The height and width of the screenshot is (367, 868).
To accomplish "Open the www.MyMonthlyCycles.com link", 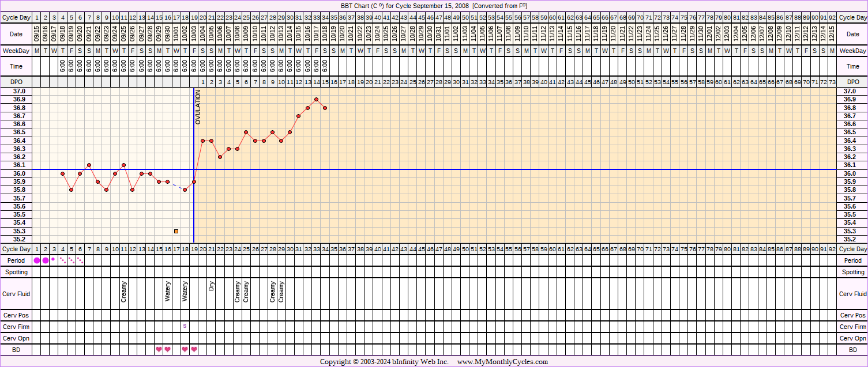I will (502, 362).
